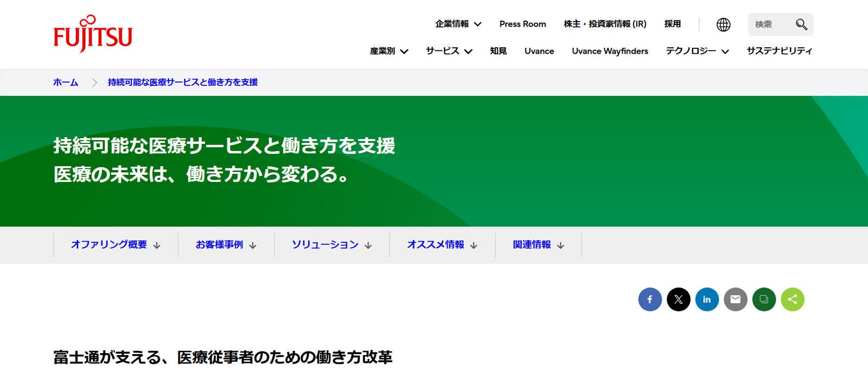Open 知見 menu item

498,51
